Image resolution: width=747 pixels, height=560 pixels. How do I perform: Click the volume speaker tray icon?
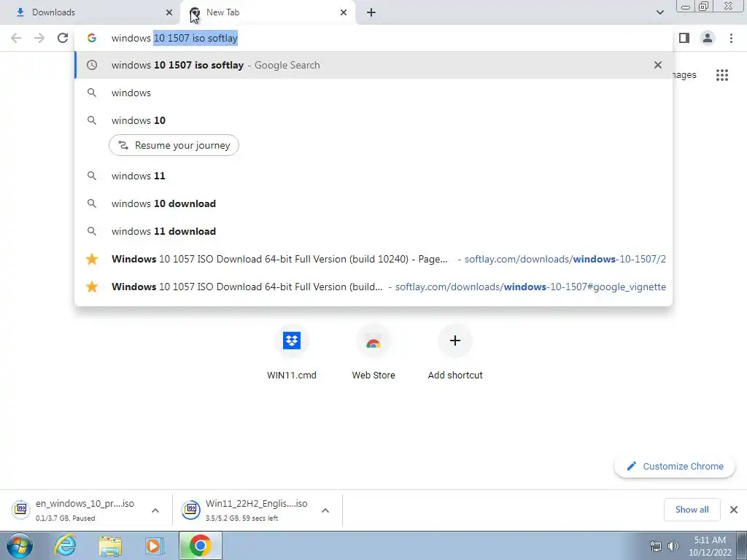tap(673, 546)
